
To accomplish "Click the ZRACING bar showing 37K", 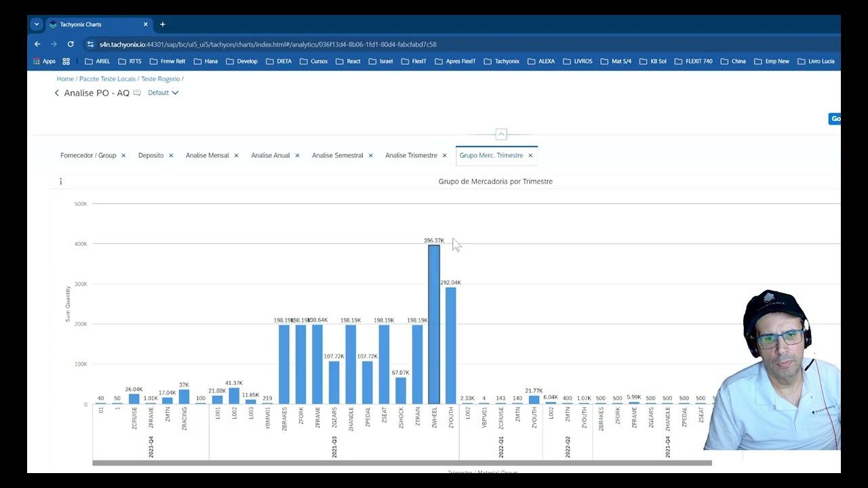I will [x=184, y=396].
